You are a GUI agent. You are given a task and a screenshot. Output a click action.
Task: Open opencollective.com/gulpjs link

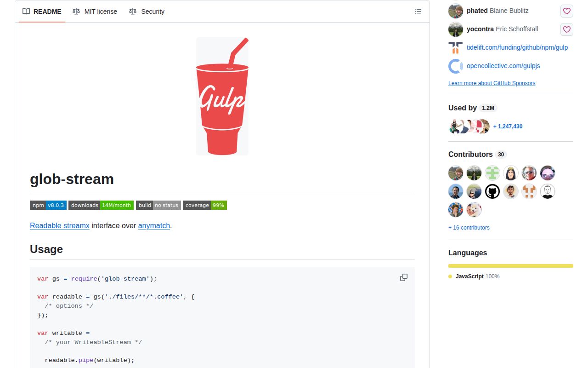(x=503, y=66)
